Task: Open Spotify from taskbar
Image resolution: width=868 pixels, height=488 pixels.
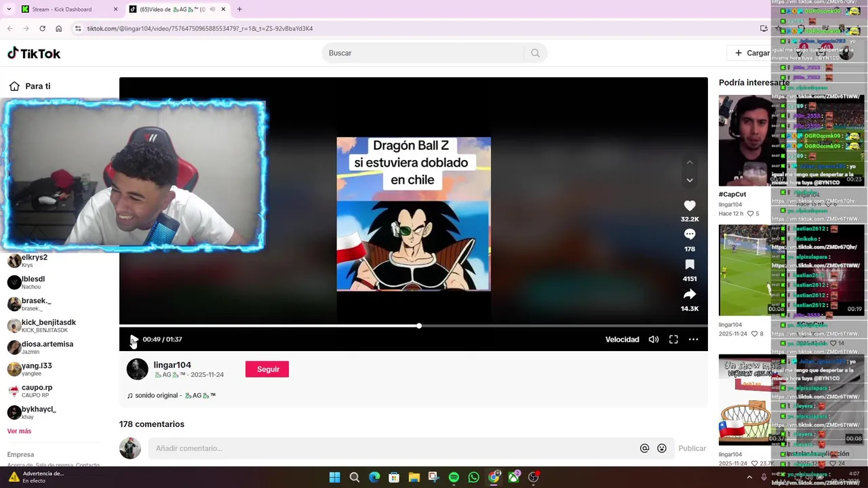Action: (x=454, y=477)
